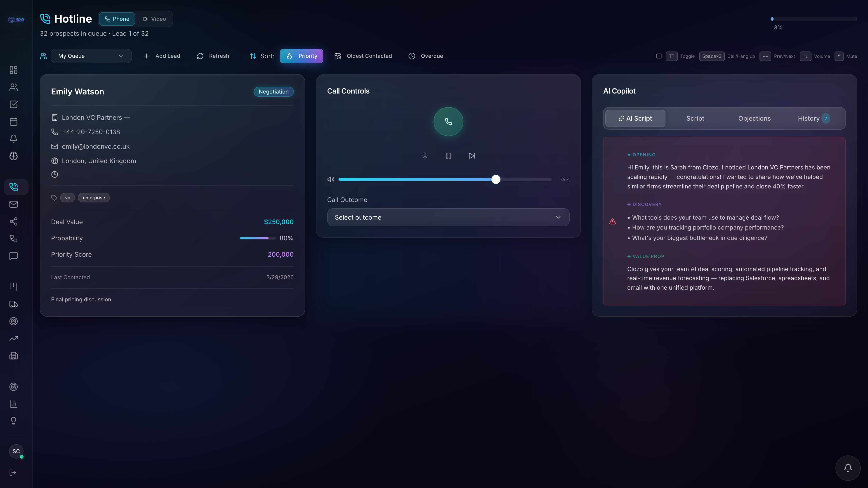Click the Add Lead button
The width and height of the screenshot is (868, 488).
(162, 56)
